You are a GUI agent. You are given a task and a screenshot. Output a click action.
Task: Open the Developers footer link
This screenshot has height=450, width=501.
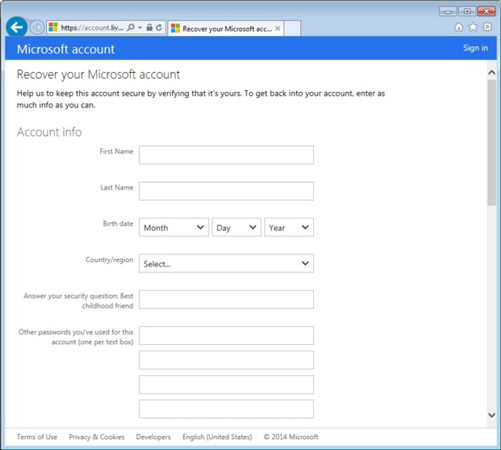coord(153,437)
